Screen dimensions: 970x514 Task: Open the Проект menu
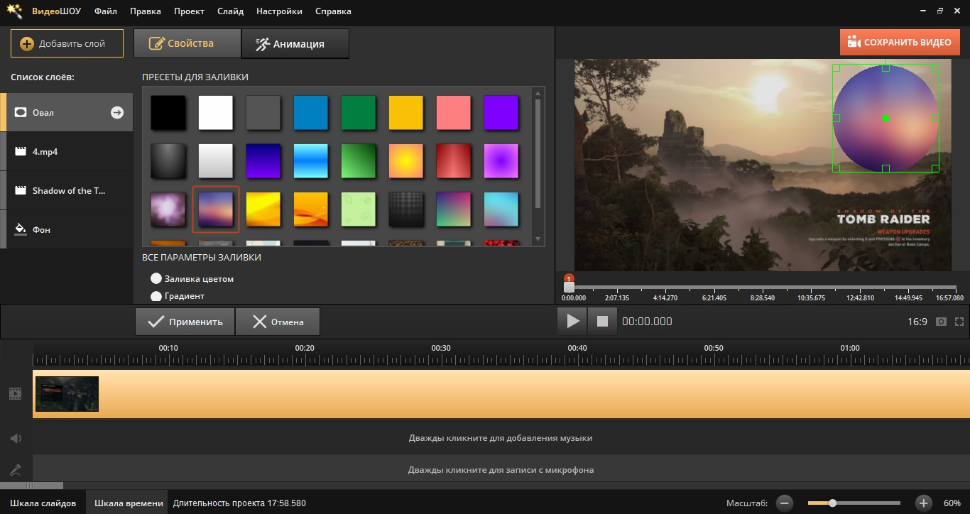(x=189, y=11)
